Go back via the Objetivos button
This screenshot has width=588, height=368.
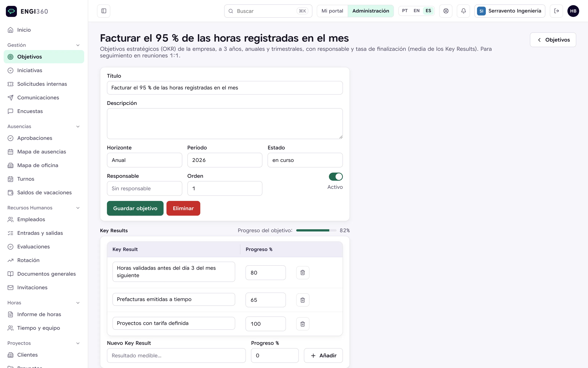coord(553,40)
